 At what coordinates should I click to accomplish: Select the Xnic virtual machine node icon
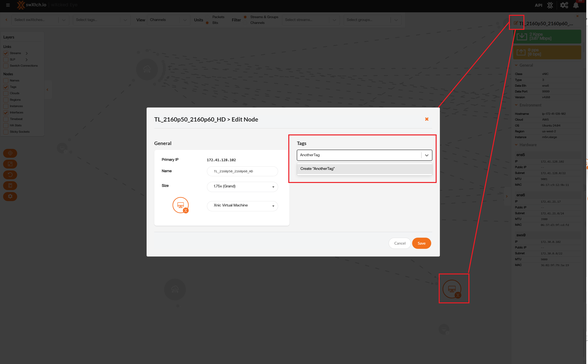click(452, 289)
